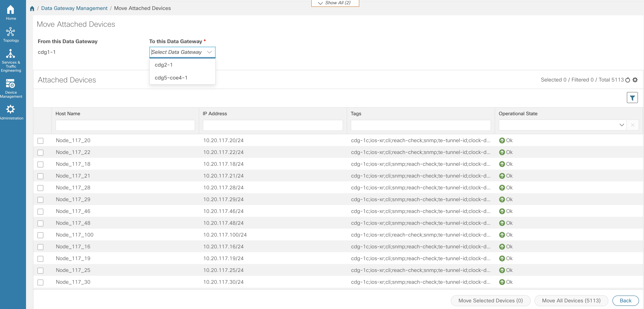Screen dimensions: 644x309
Task: Click the Administration settings icon
Action: click(11, 109)
